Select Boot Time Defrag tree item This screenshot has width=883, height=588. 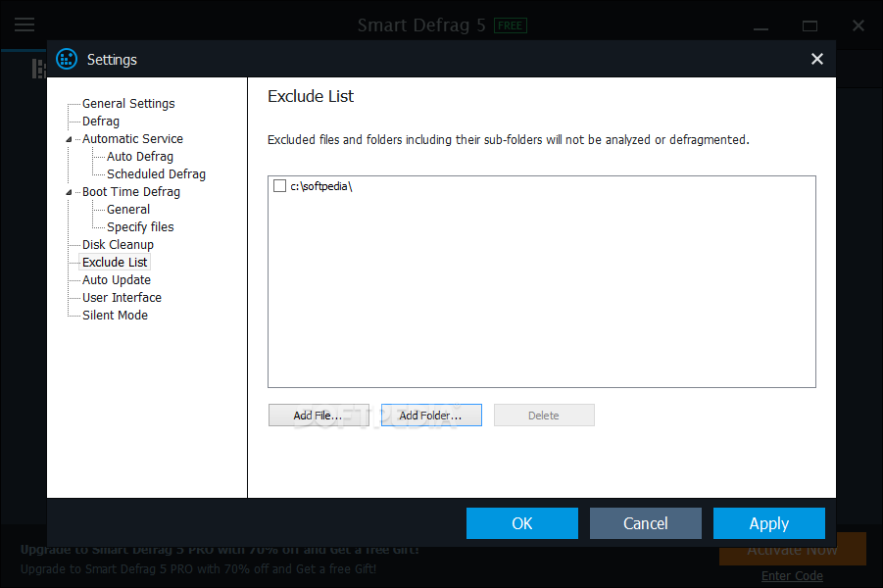[x=131, y=191]
